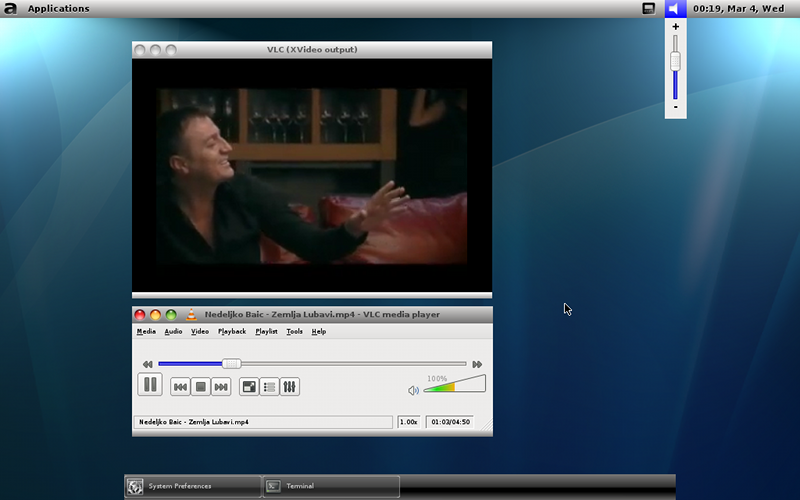The width and height of the screenshot is (800, 500).
Task: Switch to System Preferences in taskbar
Action: point(193,486)
